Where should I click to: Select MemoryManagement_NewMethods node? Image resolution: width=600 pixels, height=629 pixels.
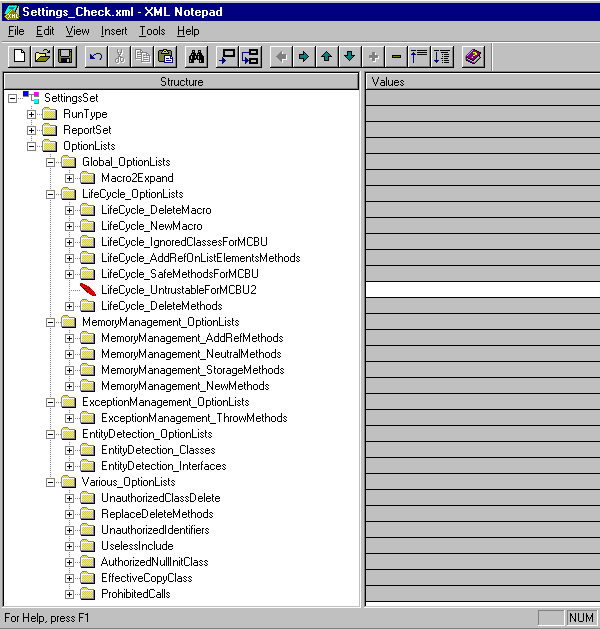(x=185, y=386)
